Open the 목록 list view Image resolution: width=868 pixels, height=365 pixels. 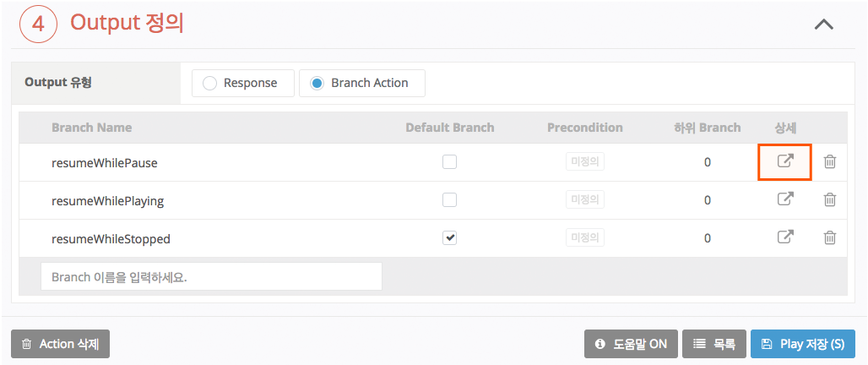(714, 344)
